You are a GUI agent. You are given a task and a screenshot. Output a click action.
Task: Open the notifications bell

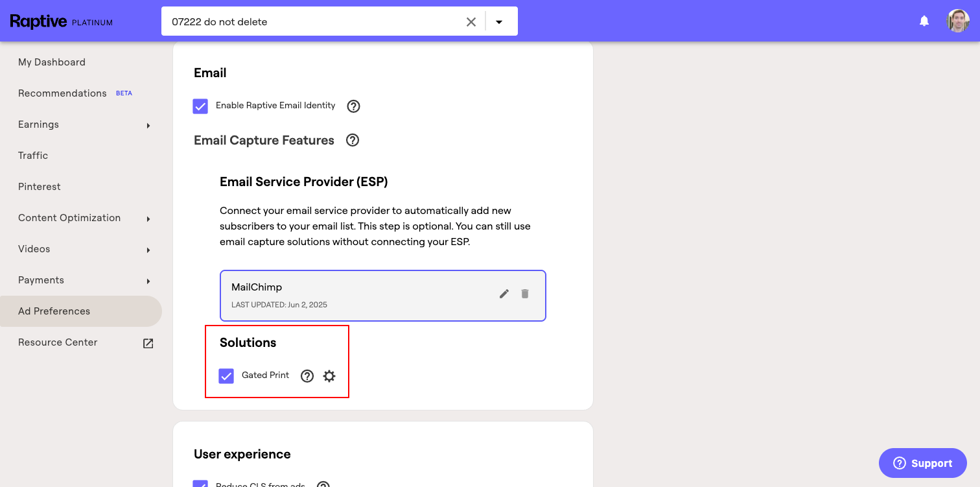click(924, 21)
